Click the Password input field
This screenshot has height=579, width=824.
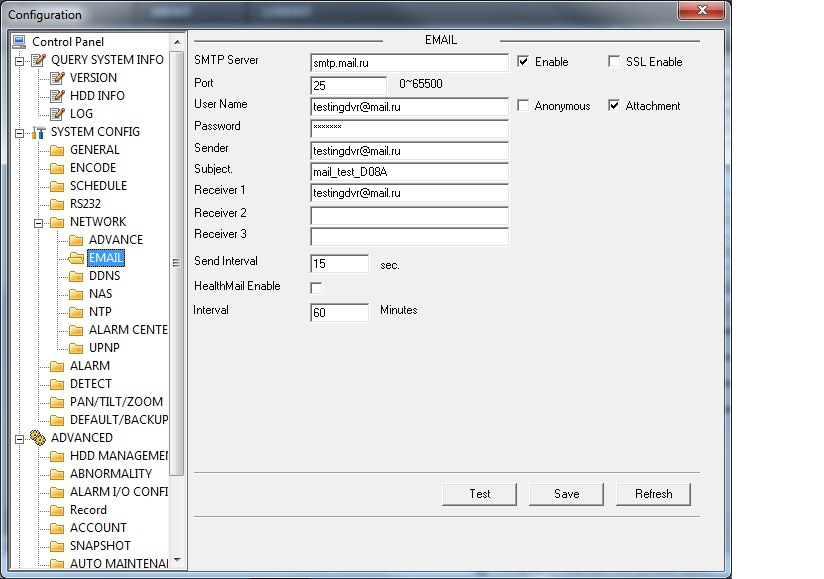click(409, 128)
